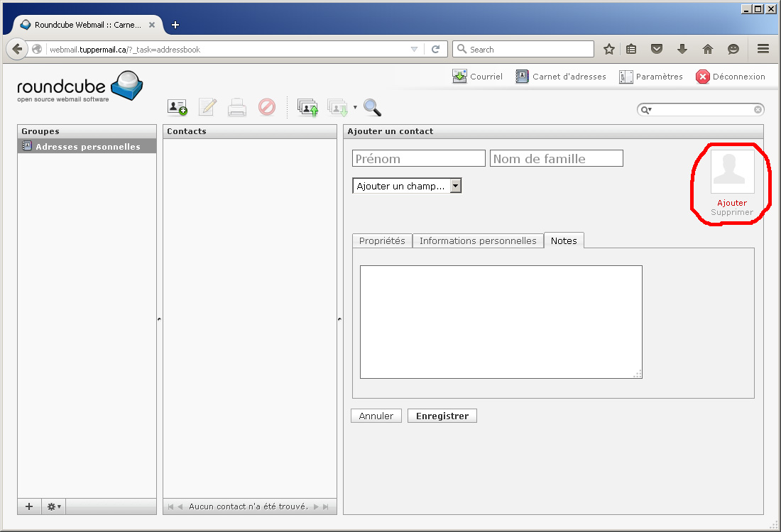Click Ajouter link under contact photo

(732, 203)
